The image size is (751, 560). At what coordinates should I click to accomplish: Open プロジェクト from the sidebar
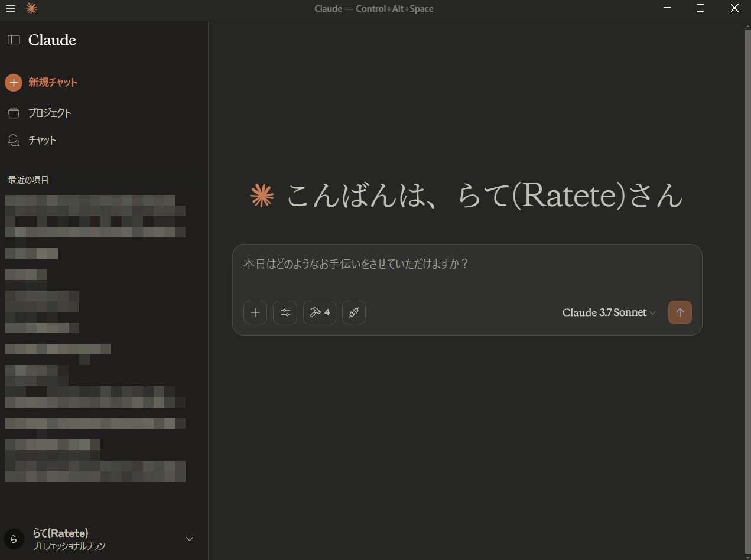(50, 113)
